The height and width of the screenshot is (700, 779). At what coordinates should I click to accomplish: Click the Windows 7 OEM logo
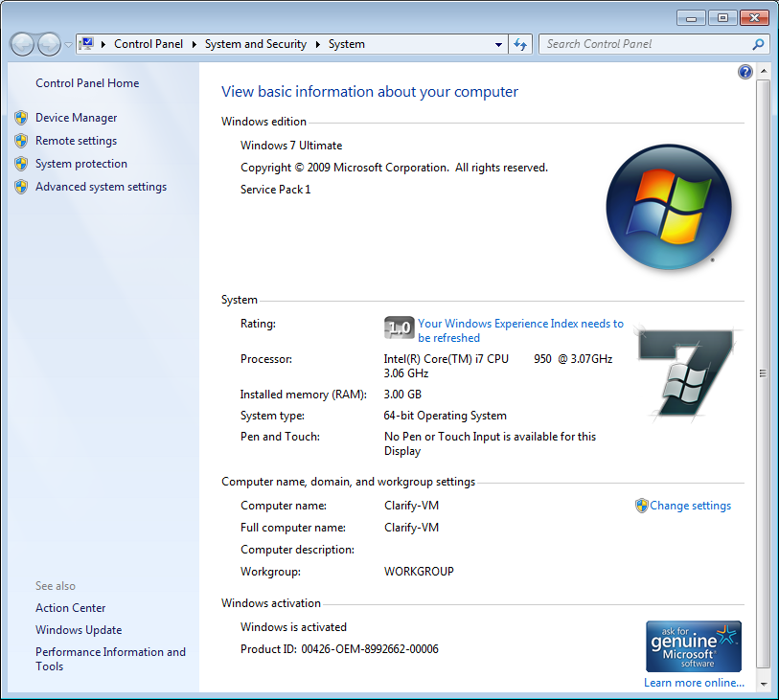[686, 374]
